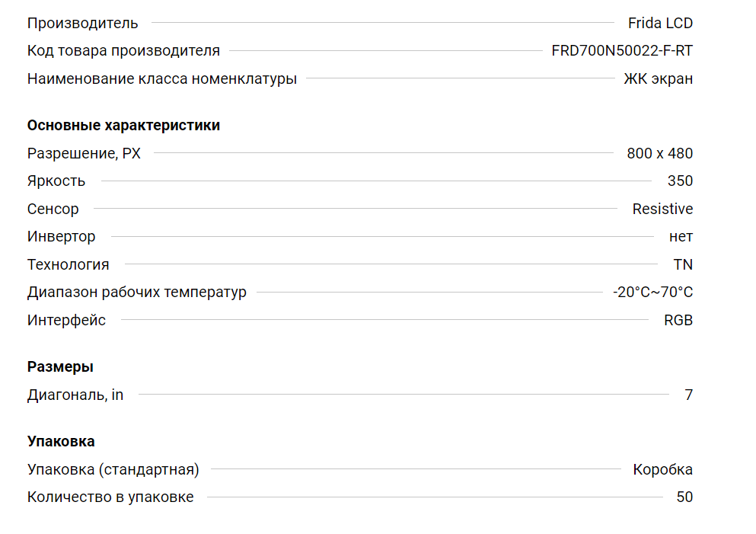Click the 800 x 480 resolution value
This screenshot has height=534, width=756.
(659, 153)
